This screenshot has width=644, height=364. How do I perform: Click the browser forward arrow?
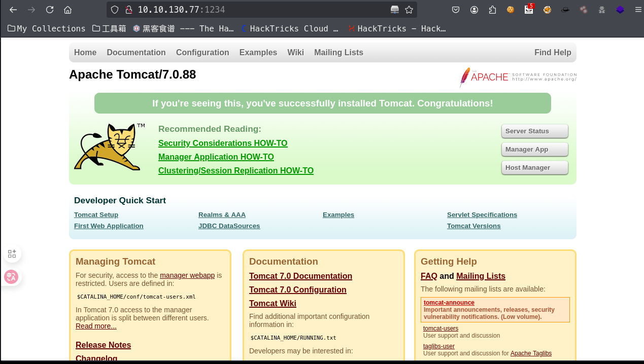[31, 10]
